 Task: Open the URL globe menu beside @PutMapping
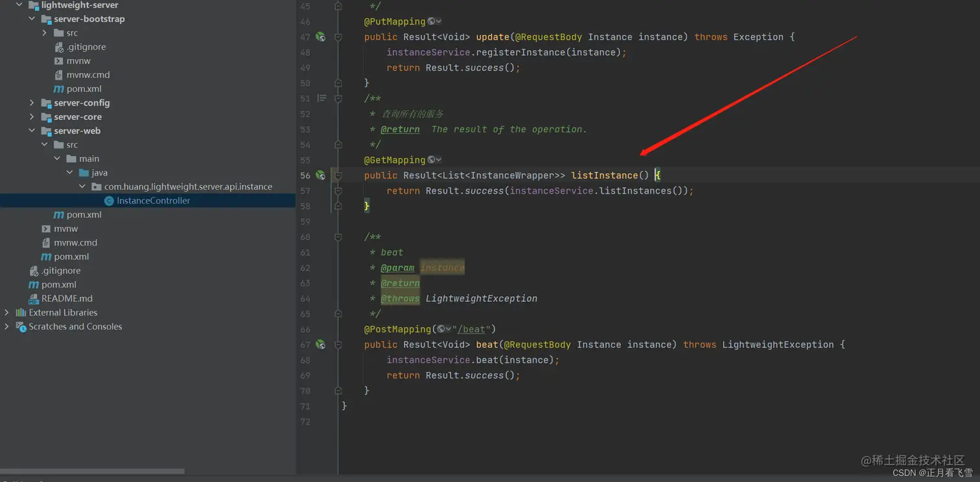click(434, 21)
